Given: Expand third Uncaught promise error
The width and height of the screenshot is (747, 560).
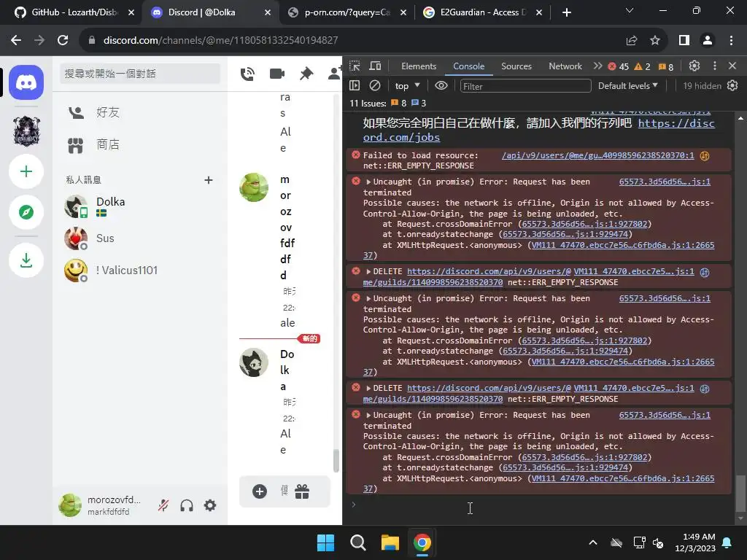Looking at the screenshot, I should coord(368,415).
